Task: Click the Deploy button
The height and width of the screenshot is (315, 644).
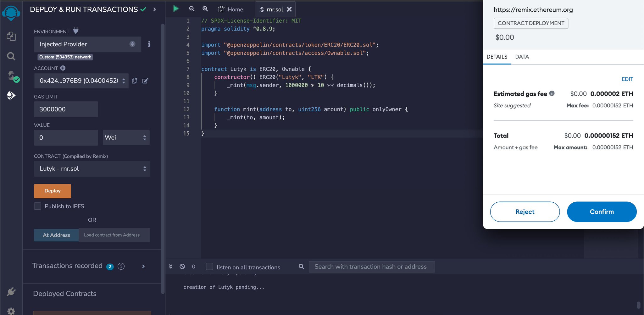Action: 52,191
